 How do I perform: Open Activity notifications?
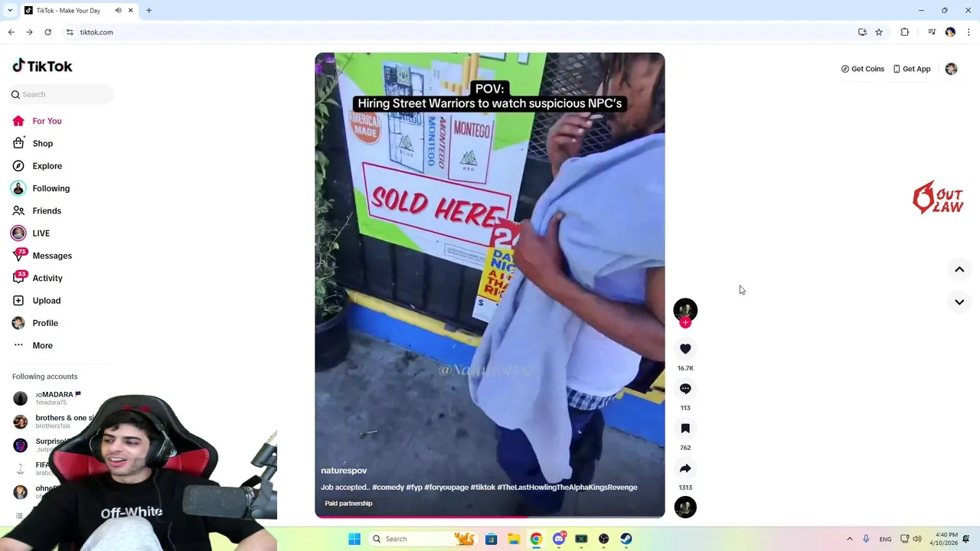point(47,278)
